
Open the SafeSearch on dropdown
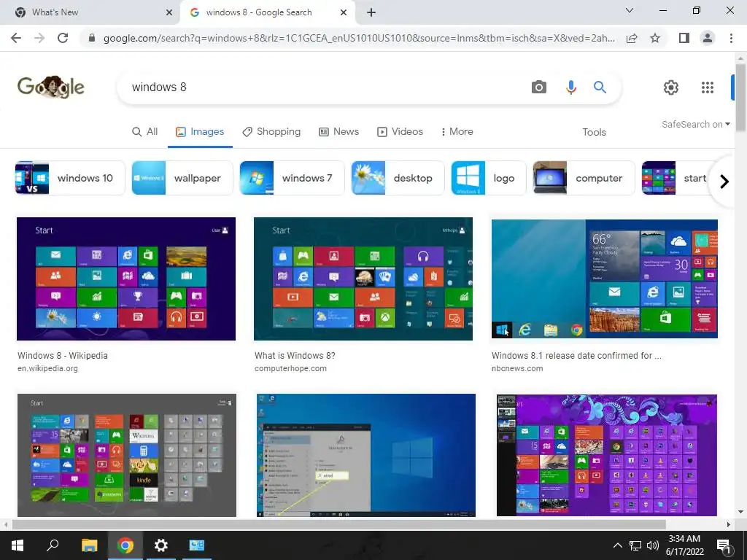pos(695,124)
